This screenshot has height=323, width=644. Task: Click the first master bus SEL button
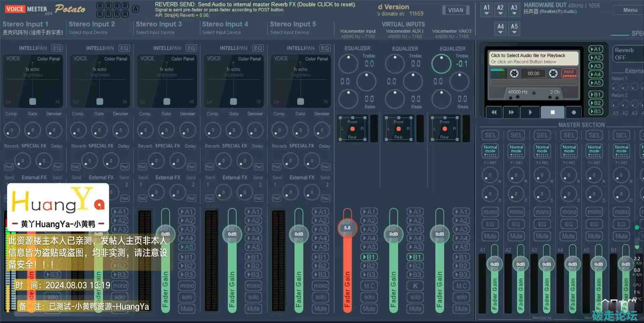pos(490,136)
